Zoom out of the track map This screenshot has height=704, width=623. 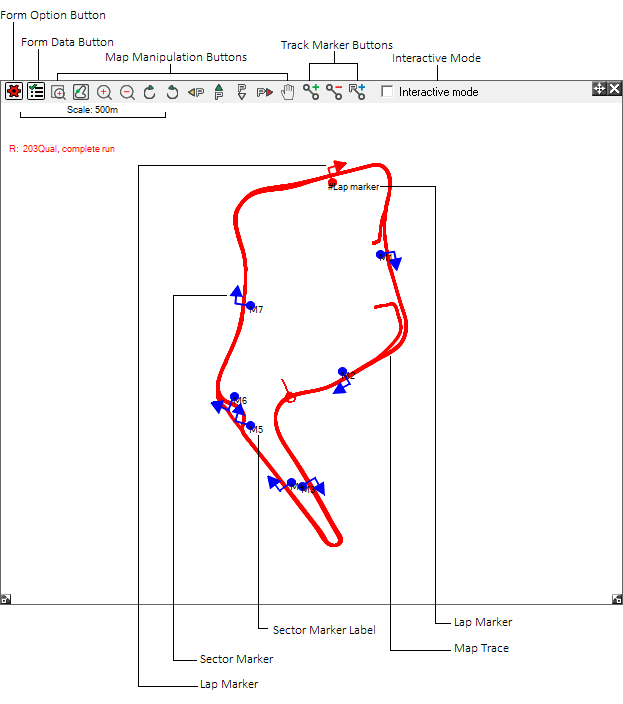pos(127,92)
